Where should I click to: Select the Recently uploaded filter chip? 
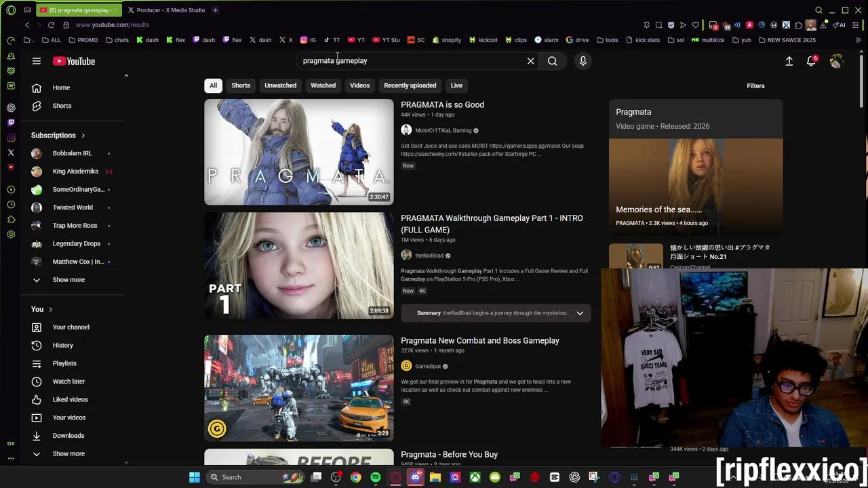tap(410, 85)
